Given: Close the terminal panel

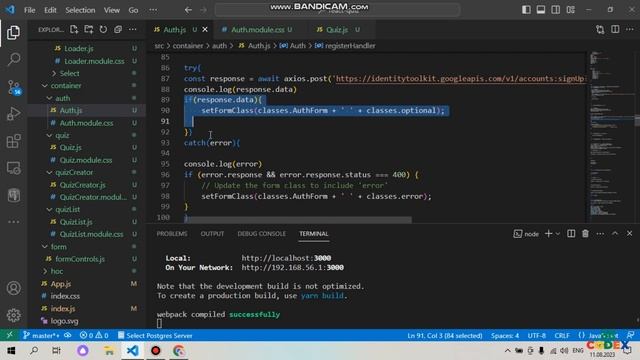Looking at the screenshot, I should tap(629, 233).
